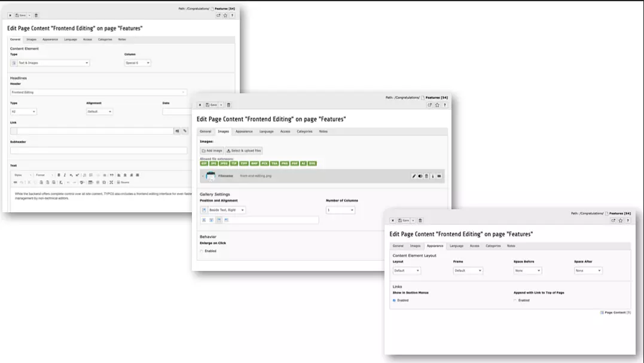The height and width of the screenshot is (363, 644).
Task: Click Save in the Appearance window
Action: pos(404,221)
